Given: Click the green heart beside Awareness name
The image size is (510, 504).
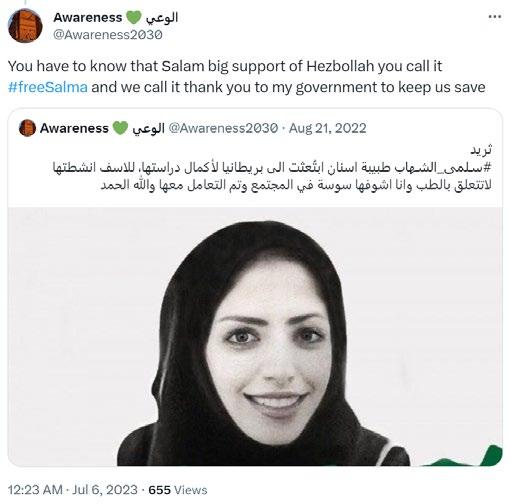Looking at the screenshot, I should pyautogui.click(x=134, y=17).
